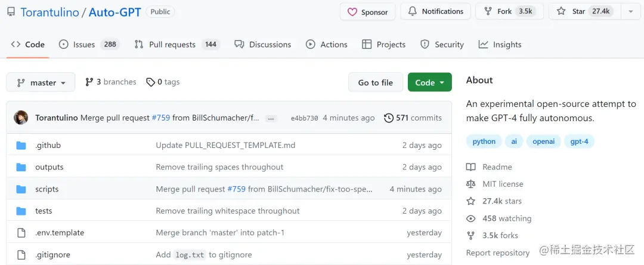View the 458 watching link
644x265 pixels.
tap(499, 218)
